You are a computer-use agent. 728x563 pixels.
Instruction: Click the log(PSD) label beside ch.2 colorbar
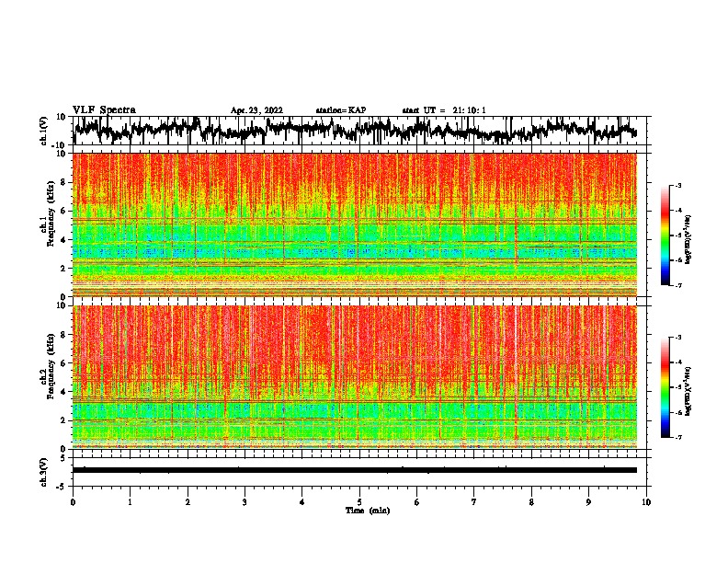click(688, 392)
